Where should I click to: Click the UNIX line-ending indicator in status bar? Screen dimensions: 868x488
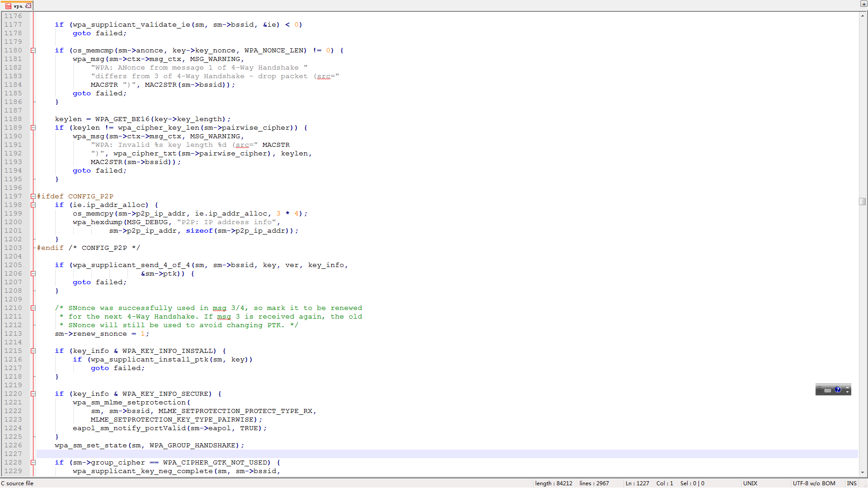click(x=750, y=483)
